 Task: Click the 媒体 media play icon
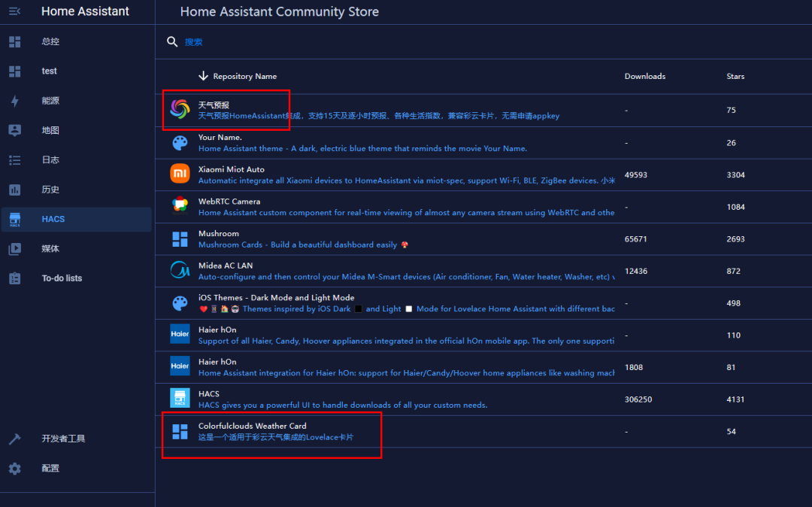point(14,249)
